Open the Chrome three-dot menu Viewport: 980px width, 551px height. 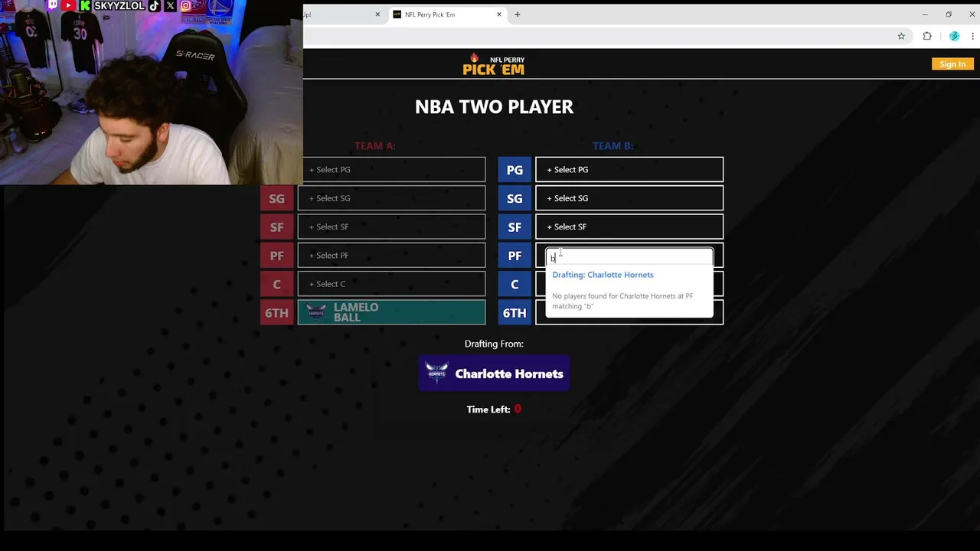973,36
